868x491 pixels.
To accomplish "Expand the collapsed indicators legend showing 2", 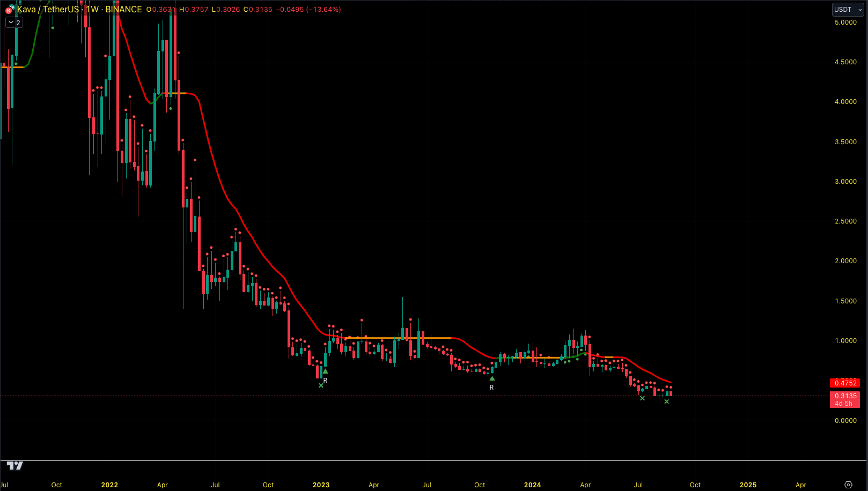I will click(14, 23).
